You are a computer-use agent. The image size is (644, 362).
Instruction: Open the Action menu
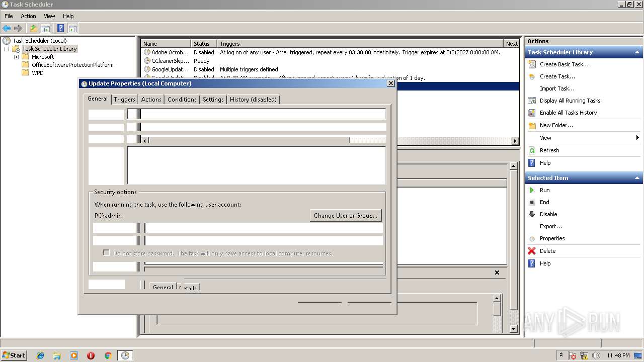[28, 16]
